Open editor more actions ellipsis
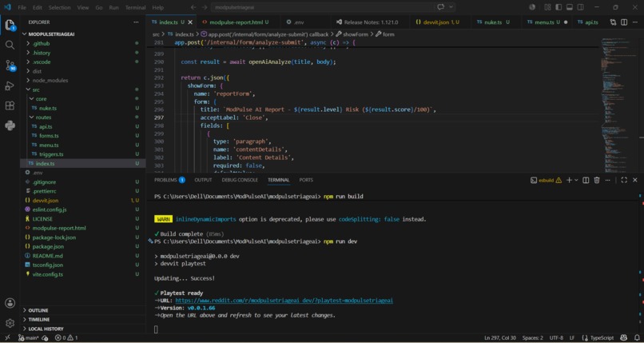This screenshot has width=644, height=343. click(635, 22)
